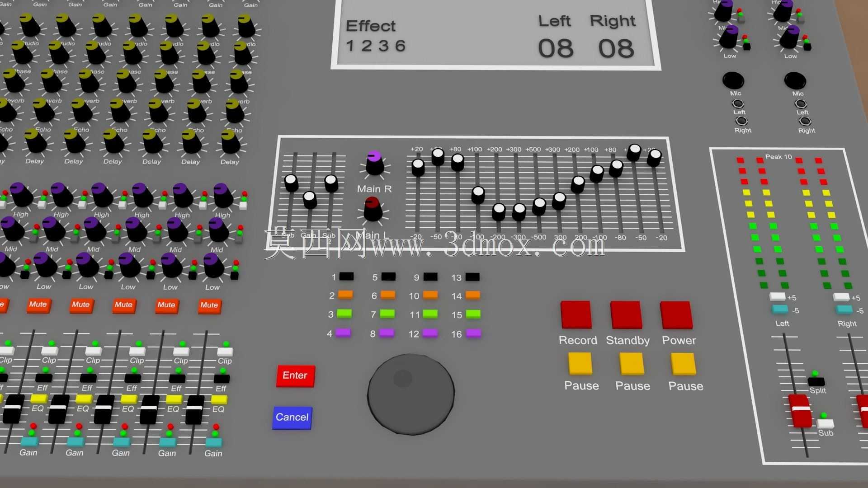Screen dimensions: 868x488
Task: Click the rightmost white Clip button
Action: [x=225, y=352]
